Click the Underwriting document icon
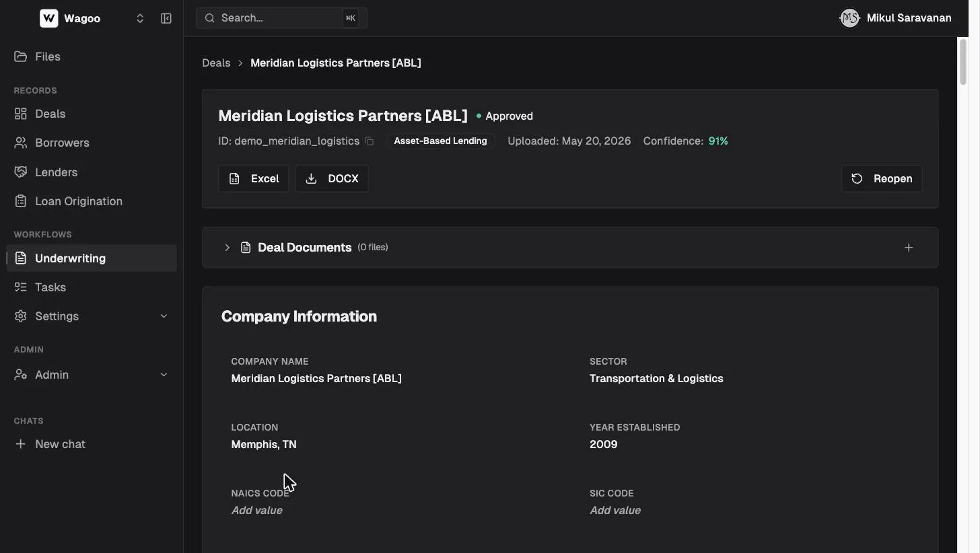This screenshot has width=980, height=553. [21, 258]
